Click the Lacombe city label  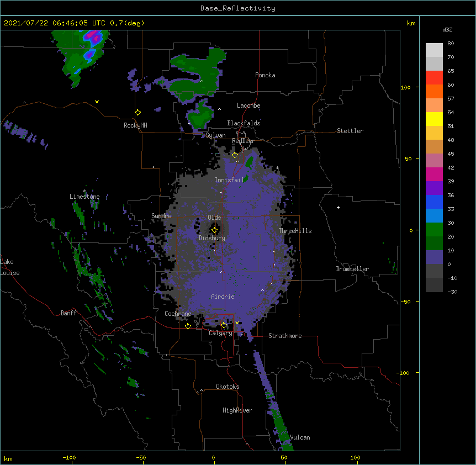[248, 105]
